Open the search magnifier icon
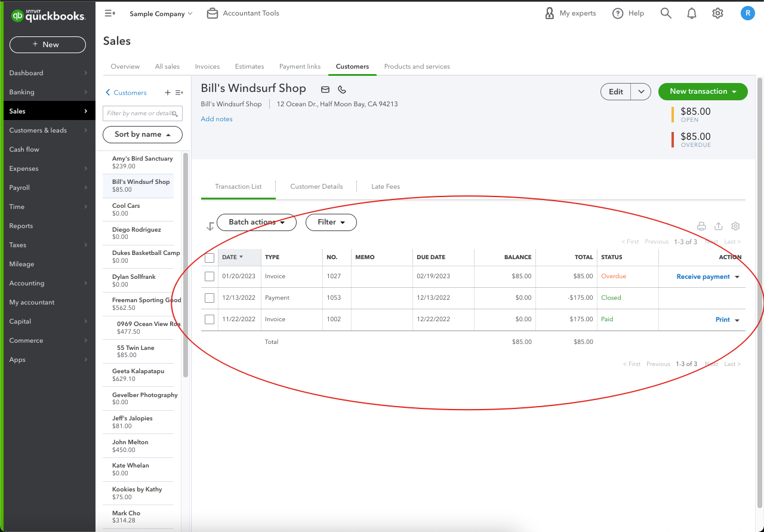 coord(666,13)
